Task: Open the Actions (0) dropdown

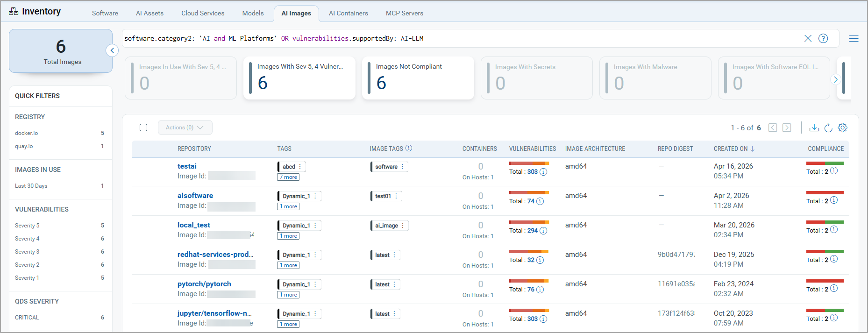Action: tap(185, 128)
